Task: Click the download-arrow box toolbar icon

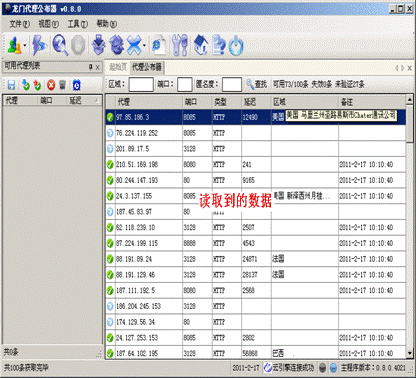Action: click(x=99, y=45)
